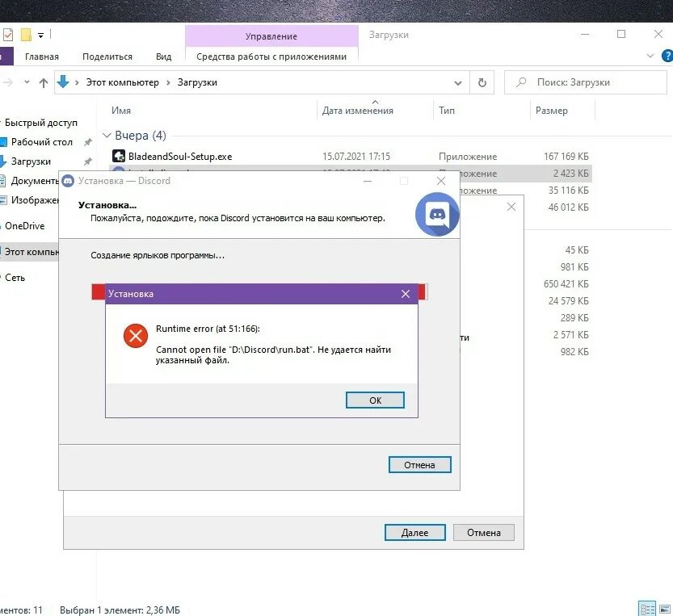Click the Discord logo in installer header
The width and height of the screenshot is (673, 616).
point(437,214)
